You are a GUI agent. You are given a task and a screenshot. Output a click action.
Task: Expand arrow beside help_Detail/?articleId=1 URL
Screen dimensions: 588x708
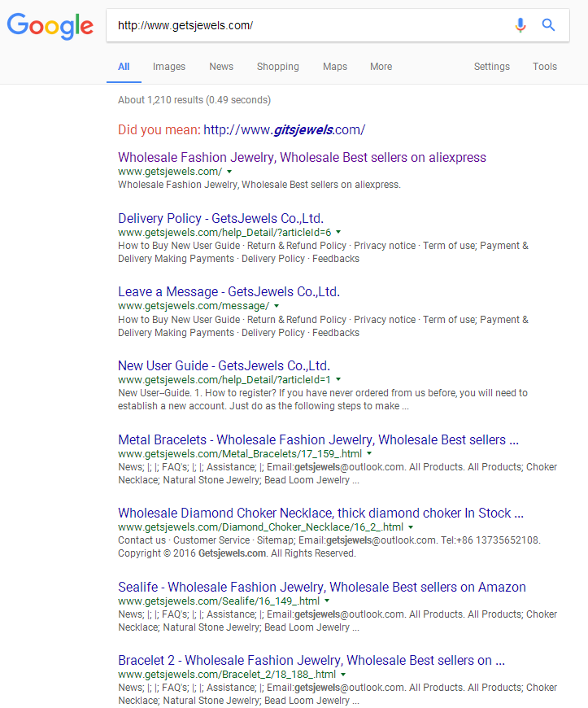[338, 379]
